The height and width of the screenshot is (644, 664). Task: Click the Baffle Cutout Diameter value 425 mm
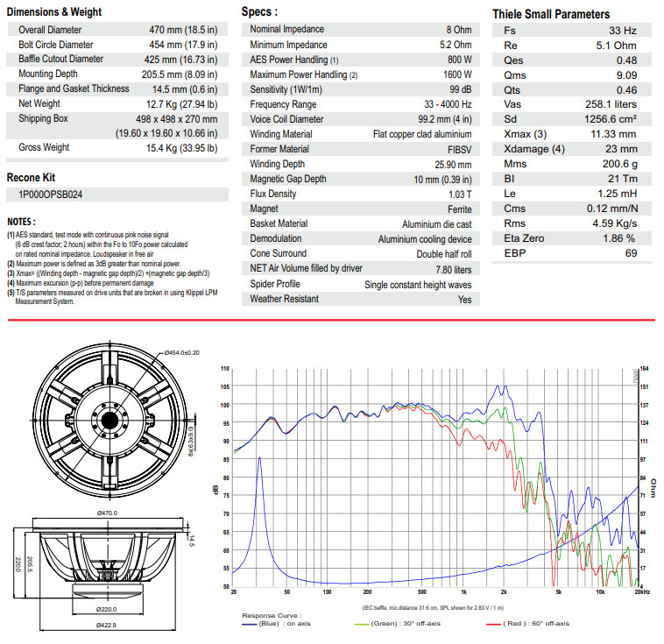(x=160, y=60)
